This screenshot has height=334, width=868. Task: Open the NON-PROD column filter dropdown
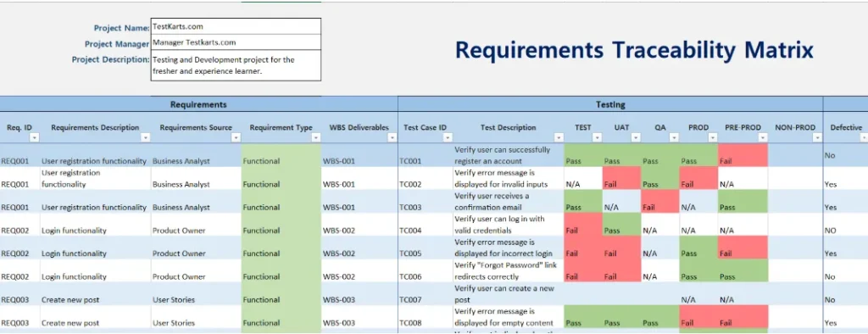tap(817, 137)
